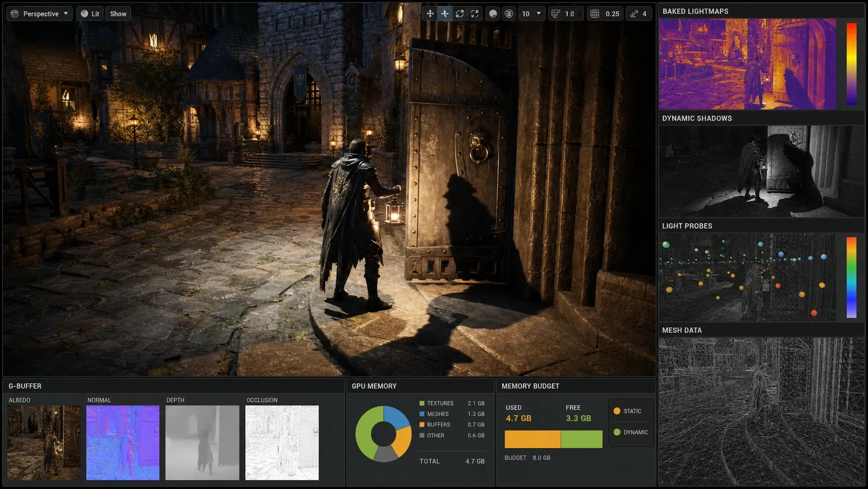Image resolution: width=868 pixels, height=489 pixels.
Task: Click the green Dynamic legend dot
Action: [617, 432]
